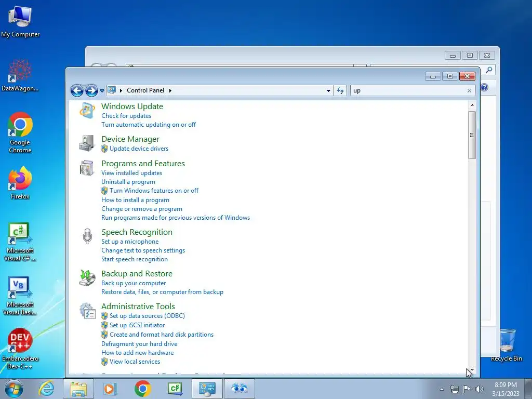Click Set up data sources (ODBC)
This screenshot has height=399, width=532.
(x=147, y=316)
